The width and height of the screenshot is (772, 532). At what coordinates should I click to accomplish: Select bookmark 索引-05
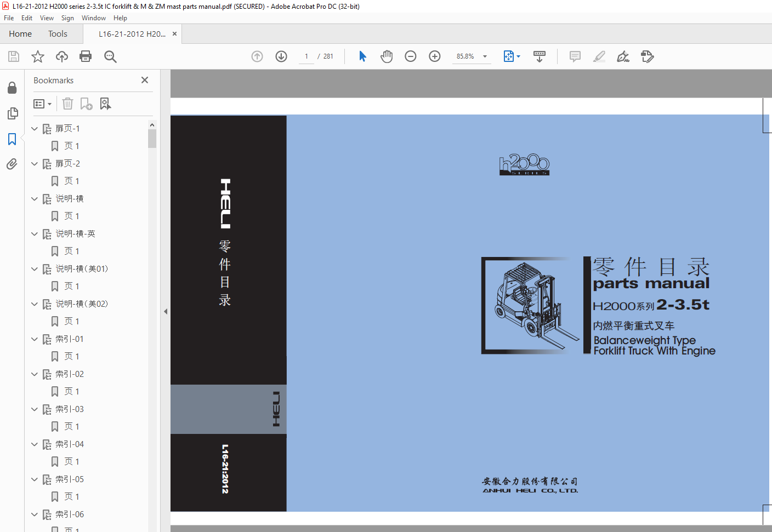pyautogui.click(x=70, y=479)
